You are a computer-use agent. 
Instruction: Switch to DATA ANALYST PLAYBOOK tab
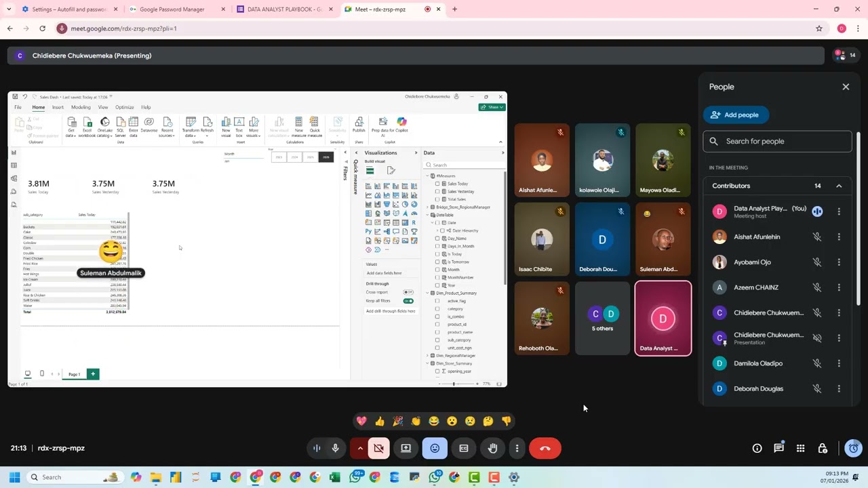(283, 9)
